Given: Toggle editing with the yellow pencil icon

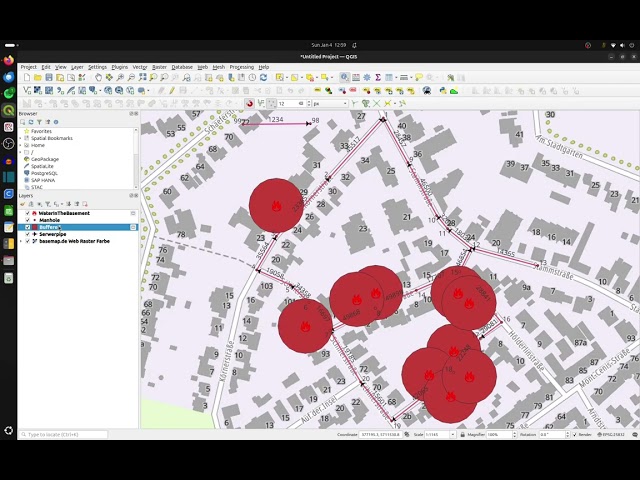Looking at the screenshot, I should [172, 91].
